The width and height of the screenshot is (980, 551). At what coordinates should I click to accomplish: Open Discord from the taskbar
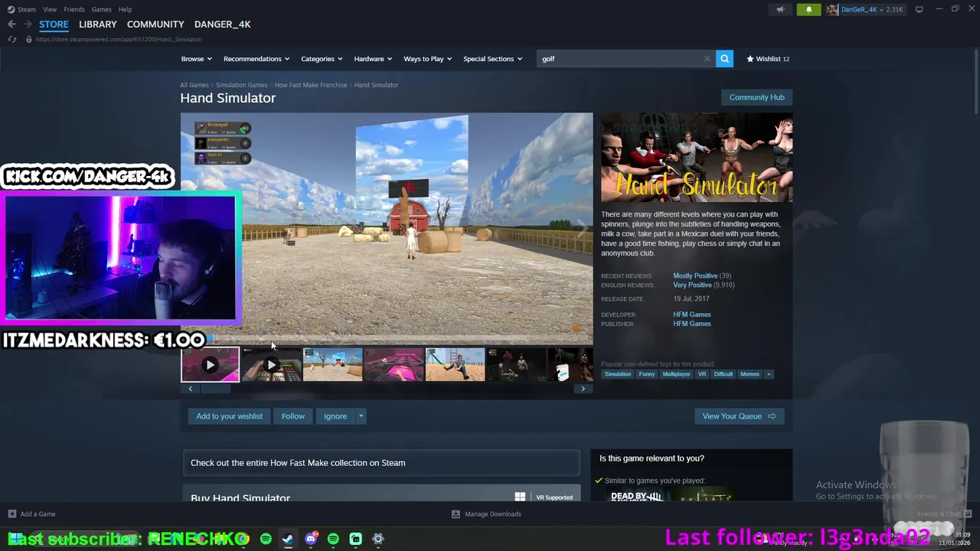coord(311,539)
